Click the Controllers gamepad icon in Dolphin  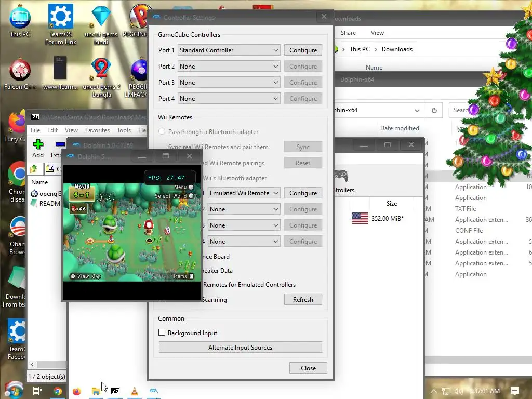pyautogui.click(x=340, y=176)
